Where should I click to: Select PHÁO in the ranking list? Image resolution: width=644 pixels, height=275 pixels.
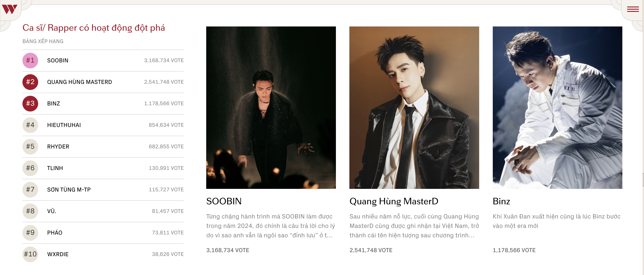[103, 232]
